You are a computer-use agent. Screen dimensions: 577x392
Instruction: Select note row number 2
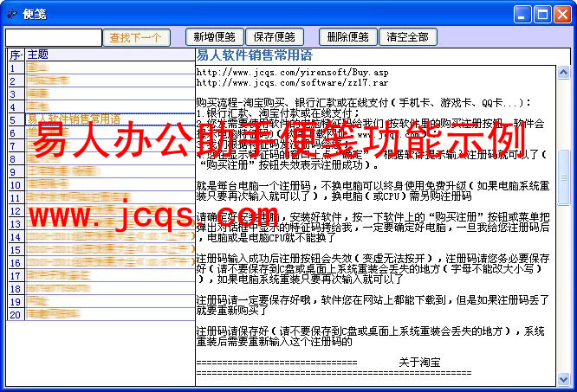[101, 80]
